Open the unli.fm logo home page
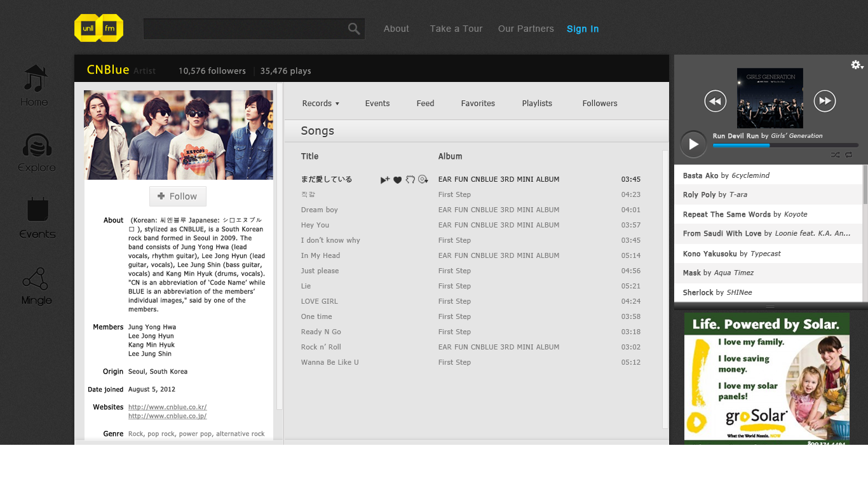The image size is (868, 488). click(x=98, y=28)
